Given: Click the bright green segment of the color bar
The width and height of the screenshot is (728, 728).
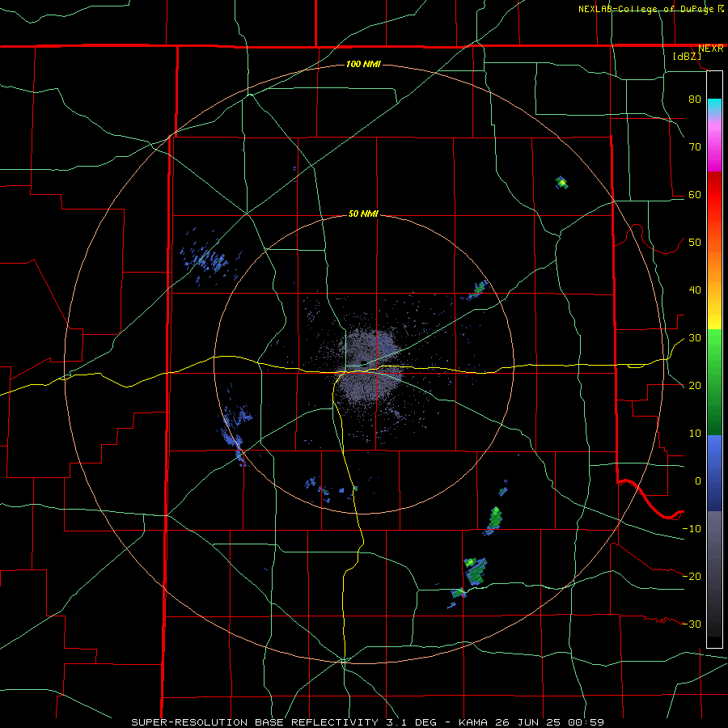Looking at the screenshot, I should coord(714,346).
